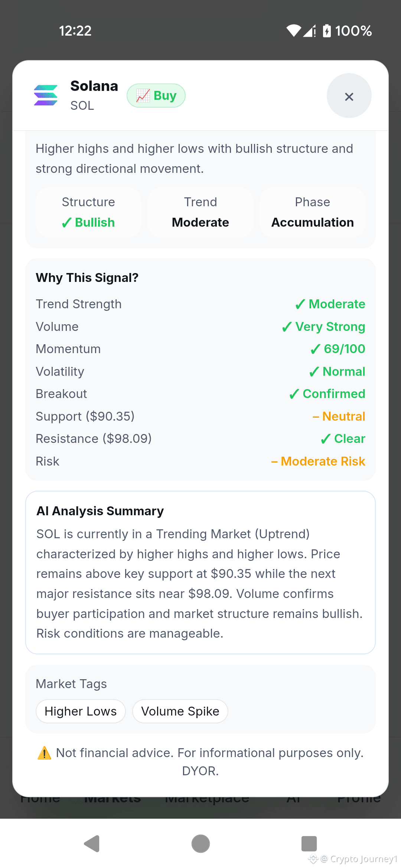Tap the warning triangle disclaimer icon
This screenshot has width=401, height=868.
[x=45, y=753]
